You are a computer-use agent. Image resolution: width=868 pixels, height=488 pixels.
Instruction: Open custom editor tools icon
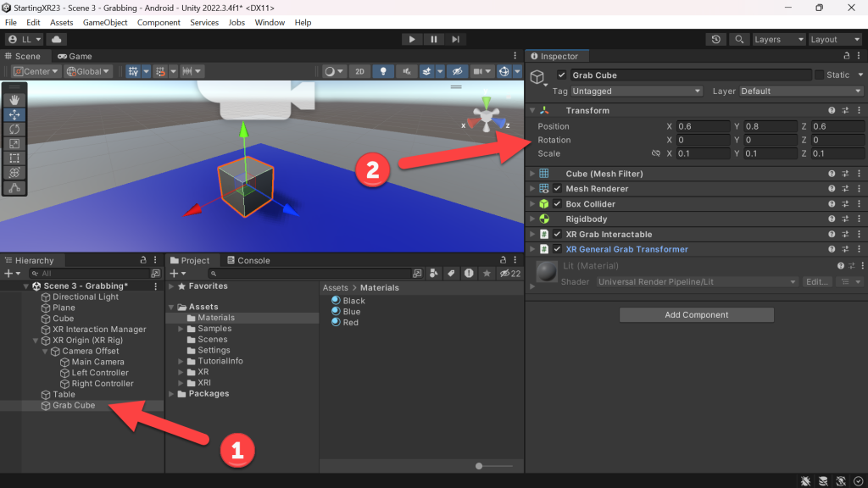pos(14,187)
